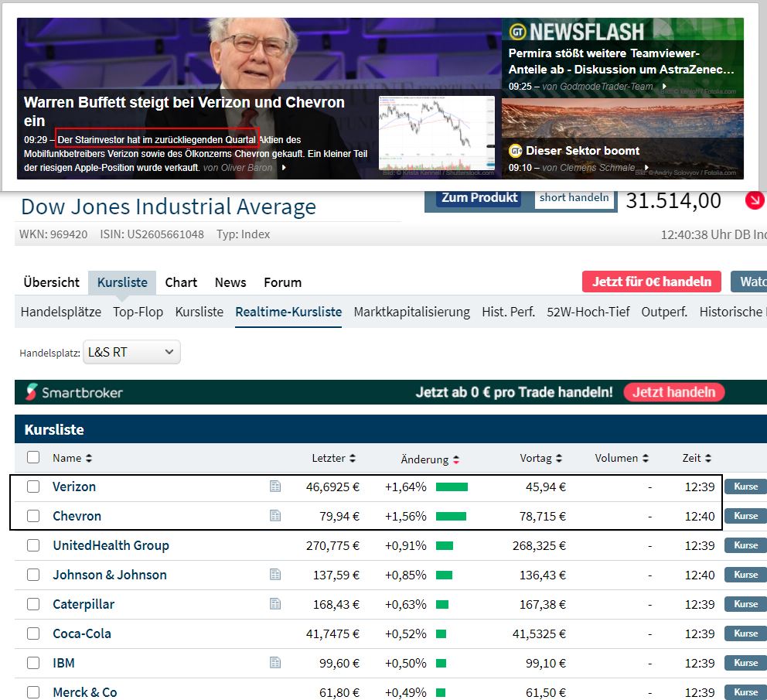
Task: Click the Kurse button for Caterpillar
Action: [x=745, y=604]
